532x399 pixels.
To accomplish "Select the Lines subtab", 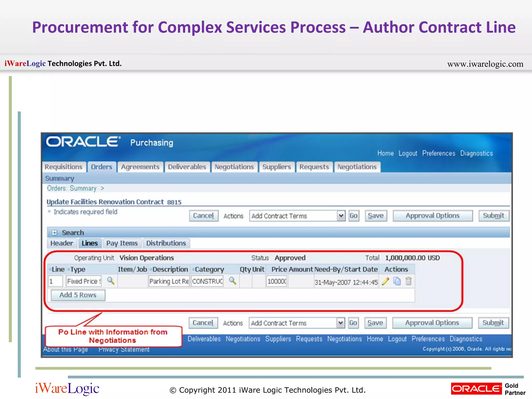I will 90,243.
